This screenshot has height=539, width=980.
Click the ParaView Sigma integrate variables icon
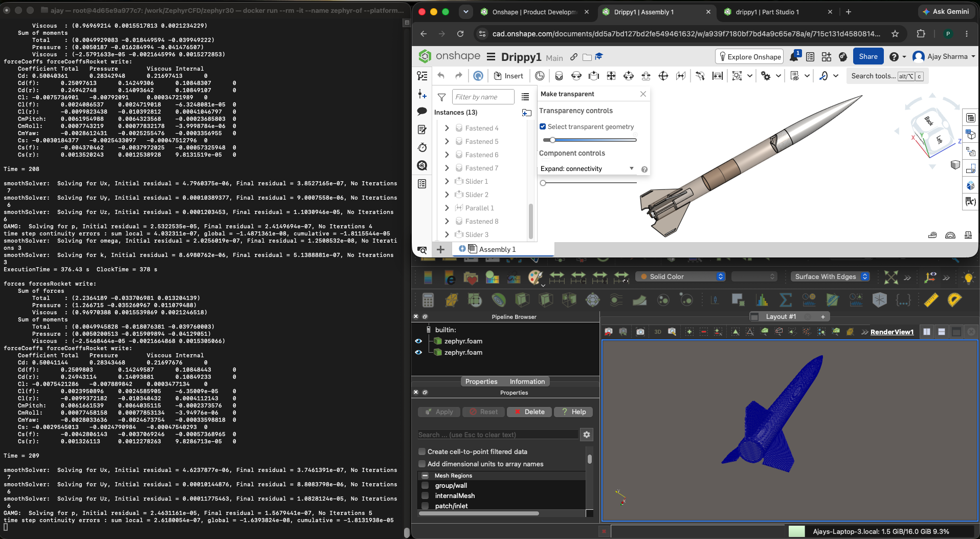[786, 300]
